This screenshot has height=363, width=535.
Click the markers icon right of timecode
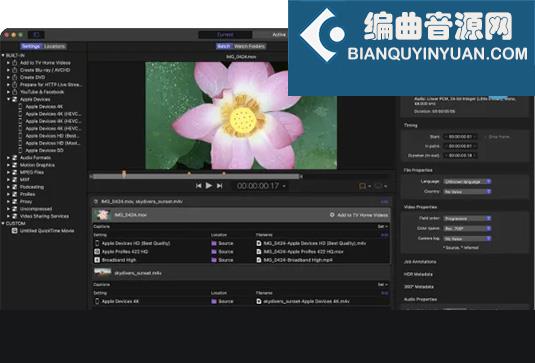point(362,186)
